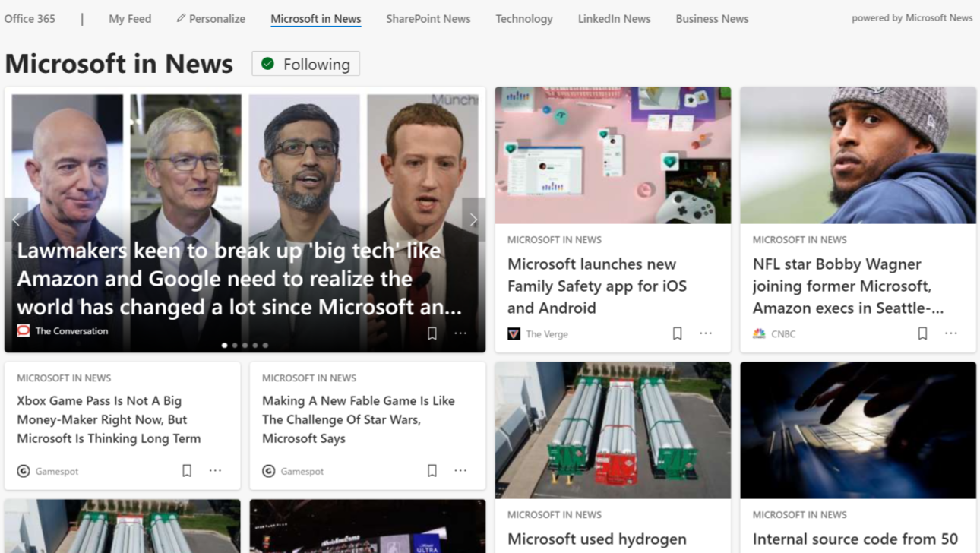The height and width of the screenshot is (553, 980).
Task: Open the hydrogen tanks article thumbnail
Action: point(612,430)
